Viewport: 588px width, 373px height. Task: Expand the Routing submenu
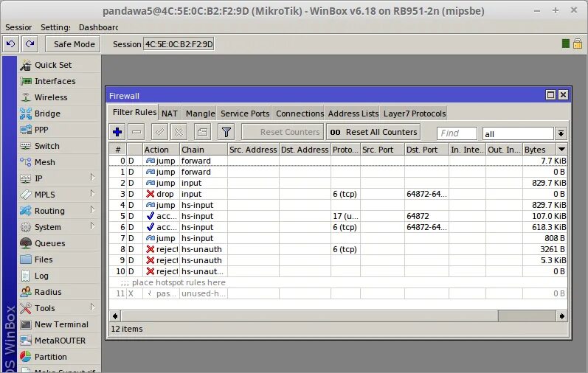pyautogui.click(x=92, y=210)
